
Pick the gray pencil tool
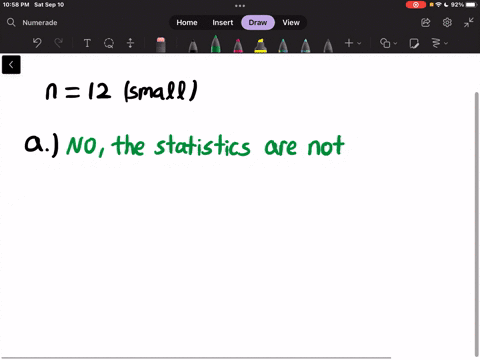coord(328,46)
